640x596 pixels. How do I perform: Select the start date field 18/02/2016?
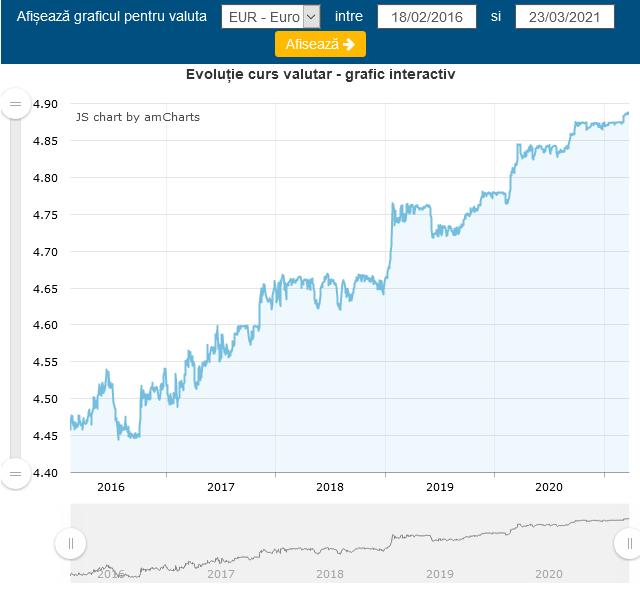point(427,17)
